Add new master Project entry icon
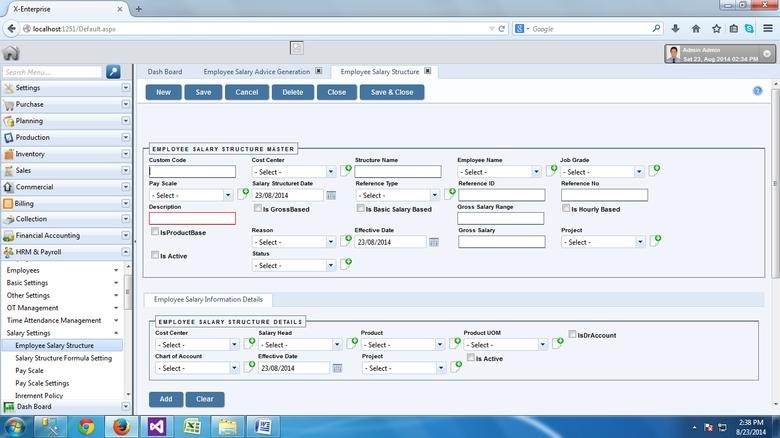Viewport: 780px width, 438px height. (655, 240)
